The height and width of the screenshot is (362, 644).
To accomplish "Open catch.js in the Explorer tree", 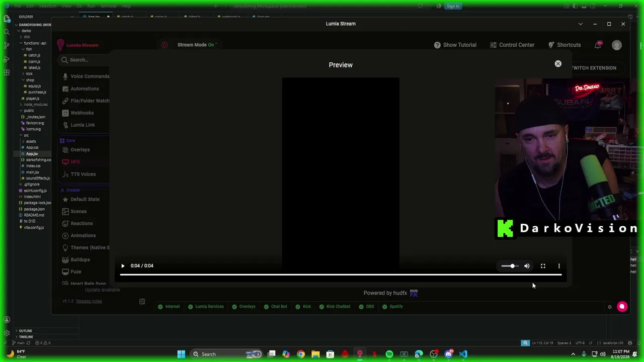I will [x=33, y=55].
